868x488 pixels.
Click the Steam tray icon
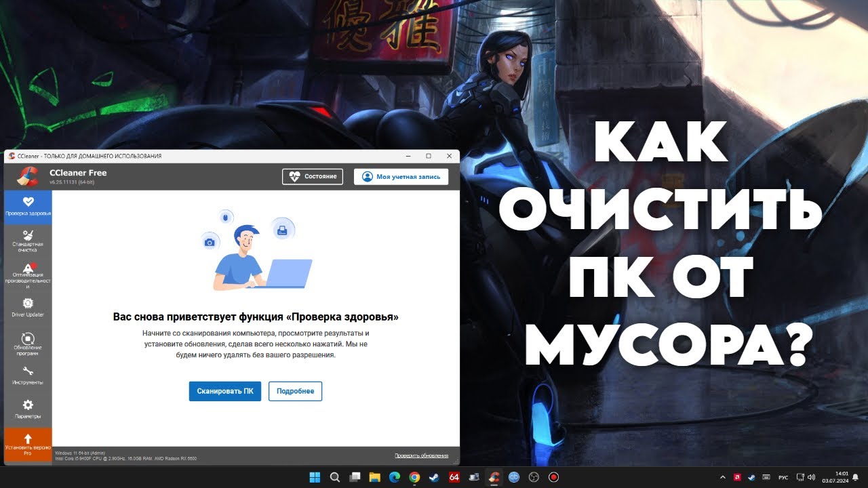pyautogui.click(x=751, y=477)
